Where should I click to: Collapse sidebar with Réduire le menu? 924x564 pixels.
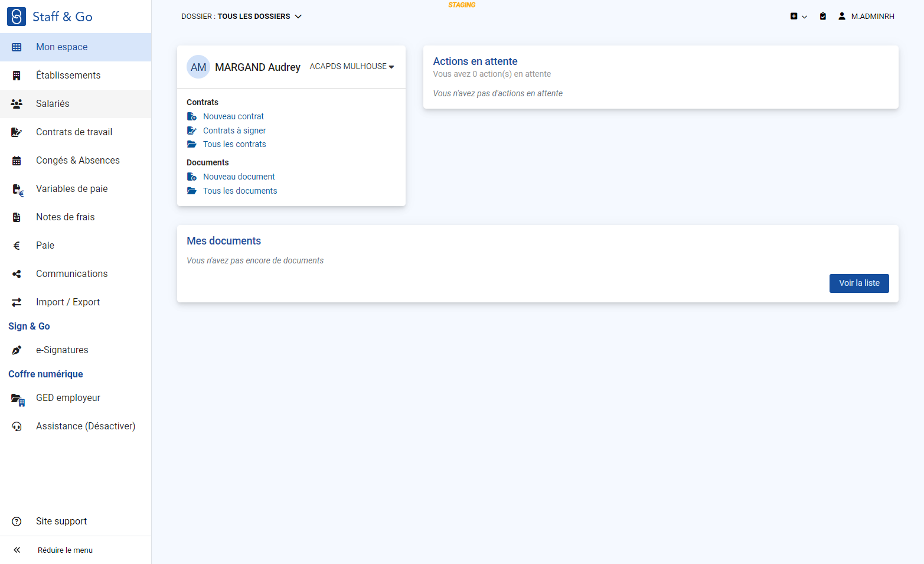point(76,550)
